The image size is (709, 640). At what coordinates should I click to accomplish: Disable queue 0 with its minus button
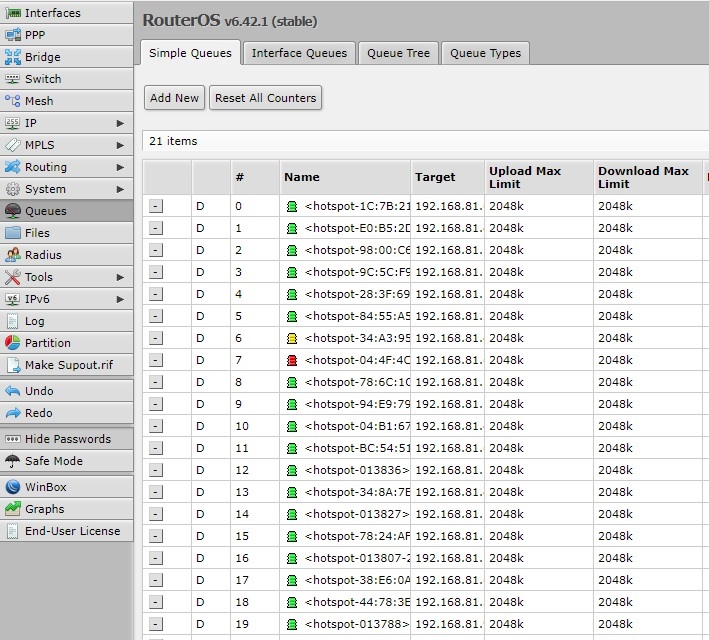pyautogui.click(x=156, y=206)
